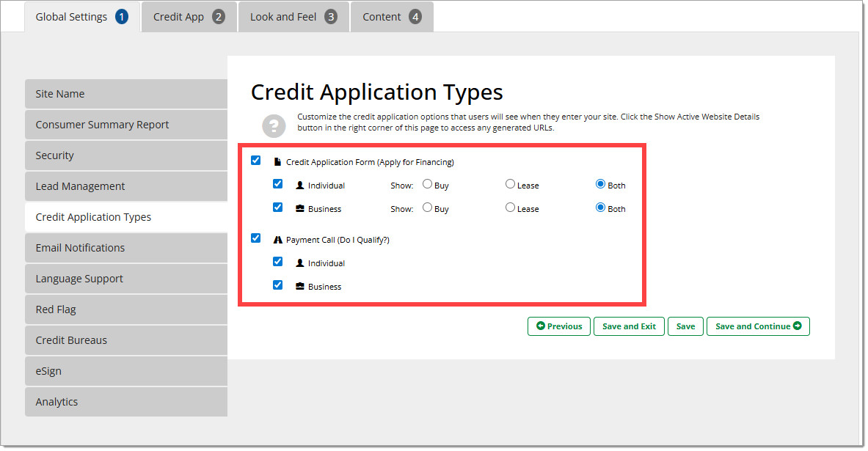Disable Individual checkbox under Payment Call
This screenshot has width=868, height=451.
click(277, 262)
